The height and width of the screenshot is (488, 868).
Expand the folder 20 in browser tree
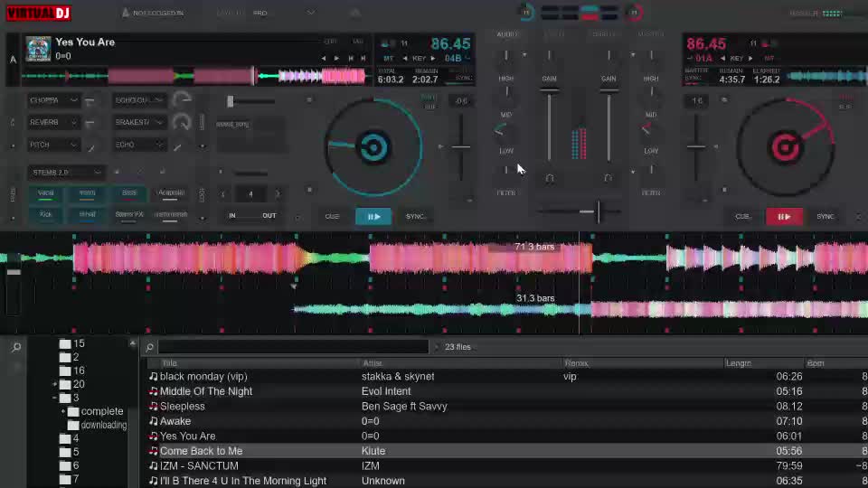tap(55, 385)
